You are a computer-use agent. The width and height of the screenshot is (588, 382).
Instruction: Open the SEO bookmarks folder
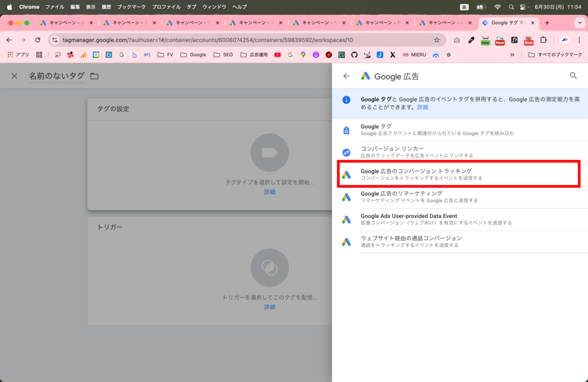(x=223, y=54)
